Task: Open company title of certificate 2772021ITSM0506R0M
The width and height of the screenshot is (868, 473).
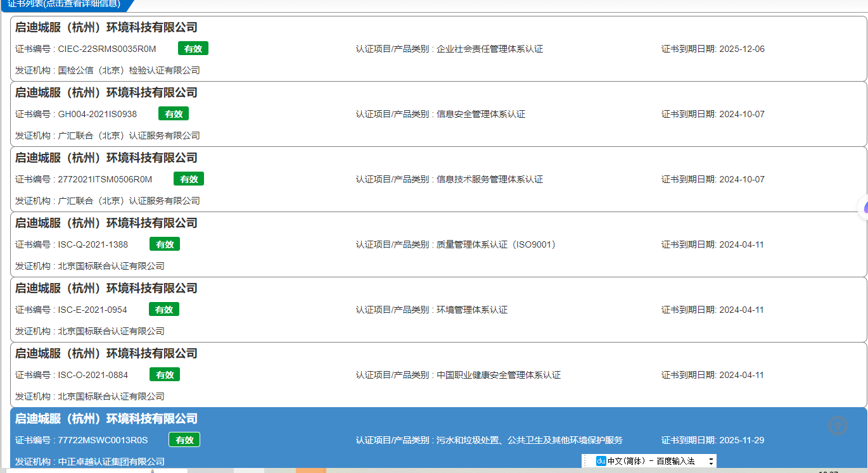Action: [x=106, y=158]
